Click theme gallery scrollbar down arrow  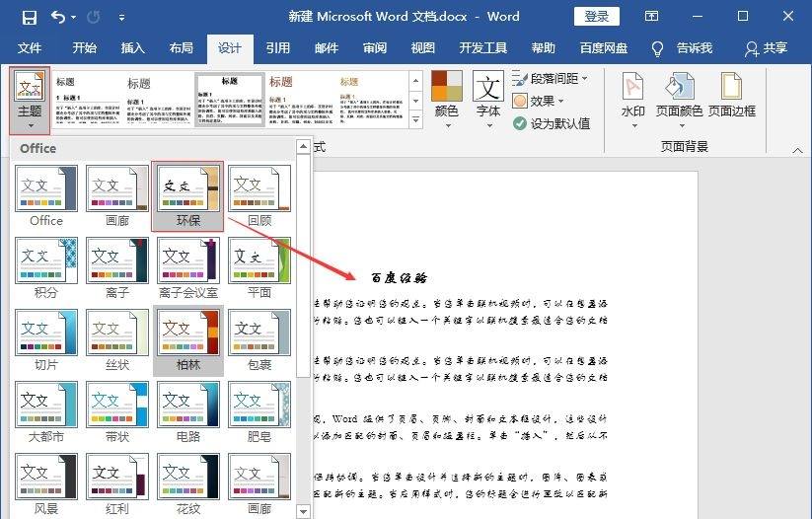click(304, 511)
